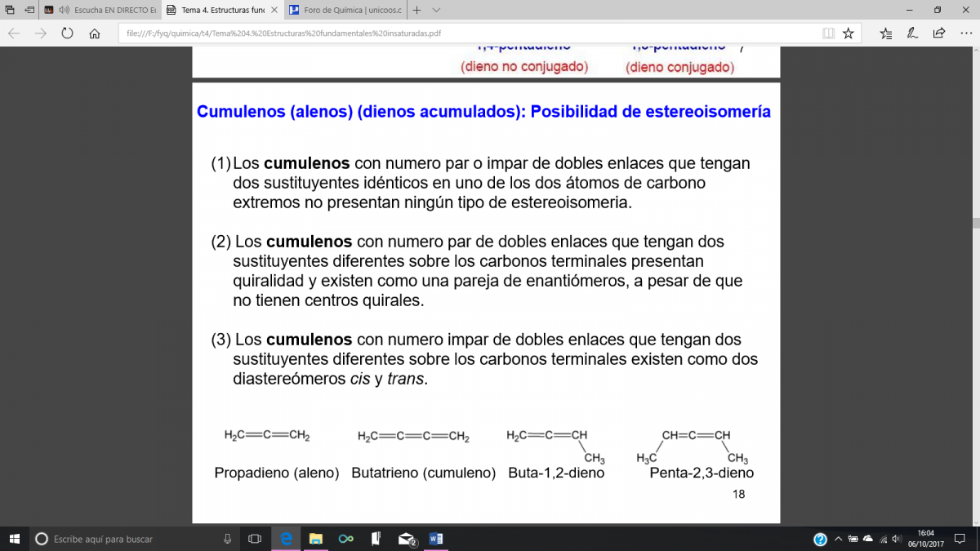Show hidden system tray icons
This screenshot has height=551, width=980.
point(838,539)
